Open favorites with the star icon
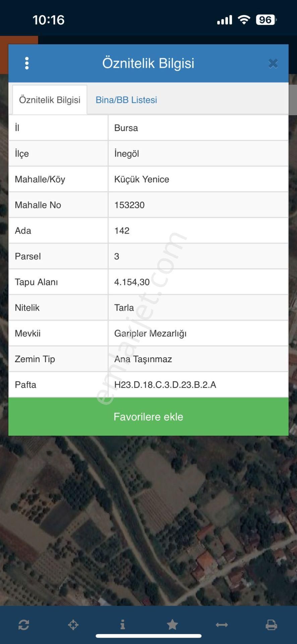The height and width of the screenshot is (644, 297). click(172, 625)
